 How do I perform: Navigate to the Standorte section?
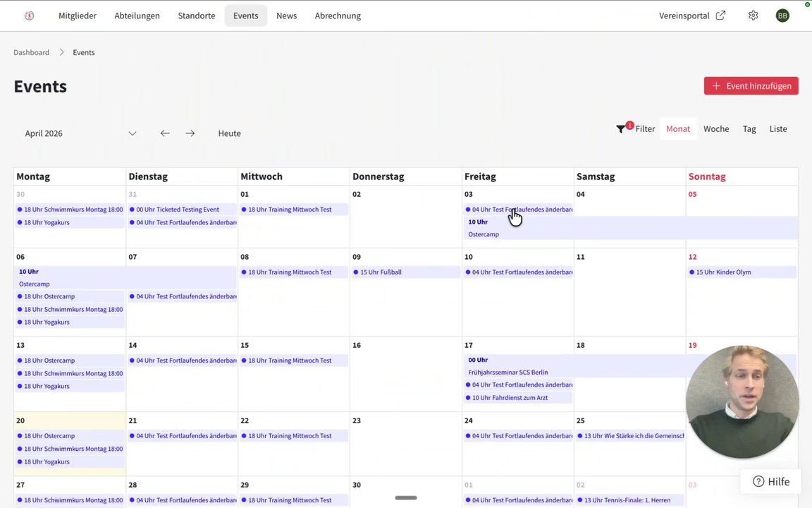click(197, 16)
